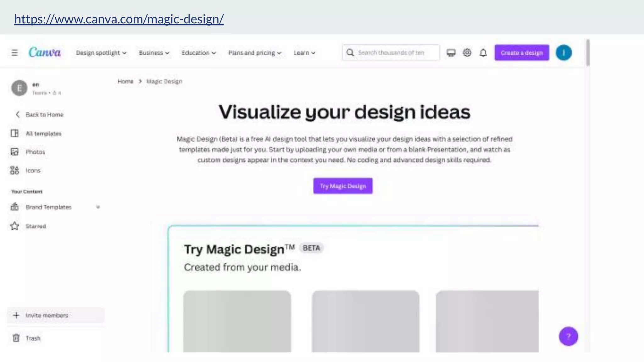The height and width of the screenshot is (362, 644).
Task: Click the search templates field
Action: [391, 52]
